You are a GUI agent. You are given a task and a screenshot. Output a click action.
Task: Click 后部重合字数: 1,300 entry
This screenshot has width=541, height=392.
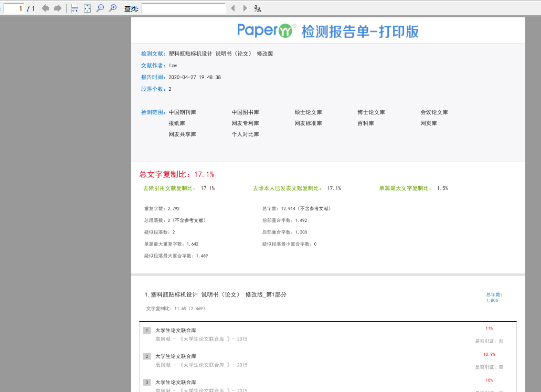tap(284, 232)
